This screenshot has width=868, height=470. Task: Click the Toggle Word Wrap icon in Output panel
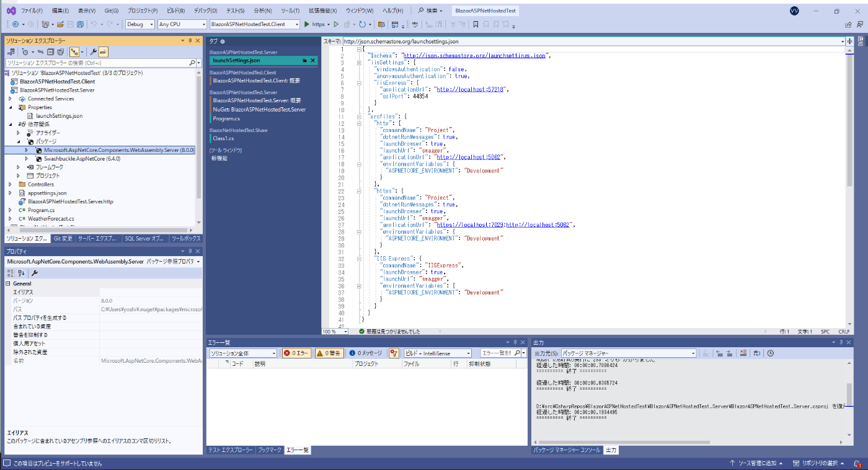[x=757, y=353]
